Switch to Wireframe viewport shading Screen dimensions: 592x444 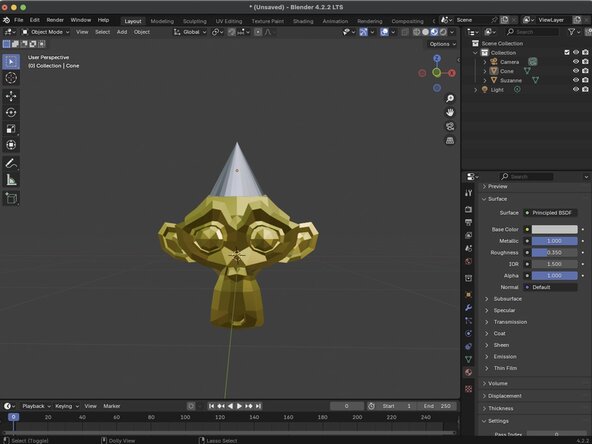[416, 32]
